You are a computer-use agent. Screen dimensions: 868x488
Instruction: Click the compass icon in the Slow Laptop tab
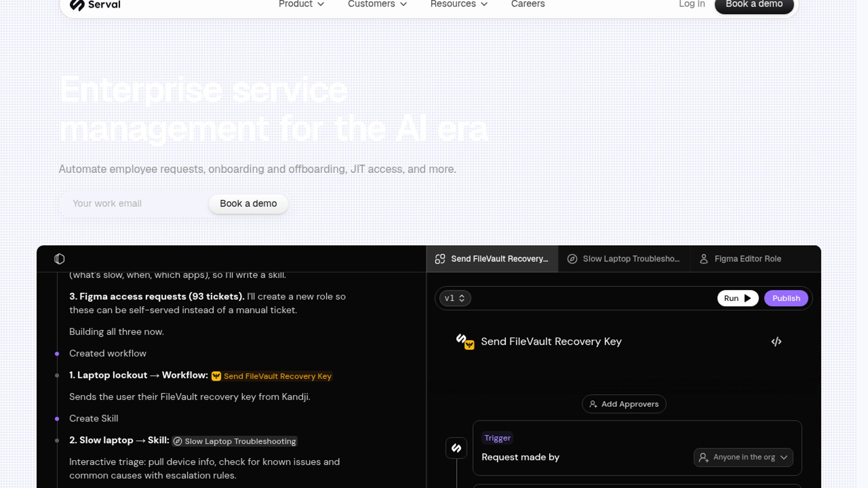[572, 259]
